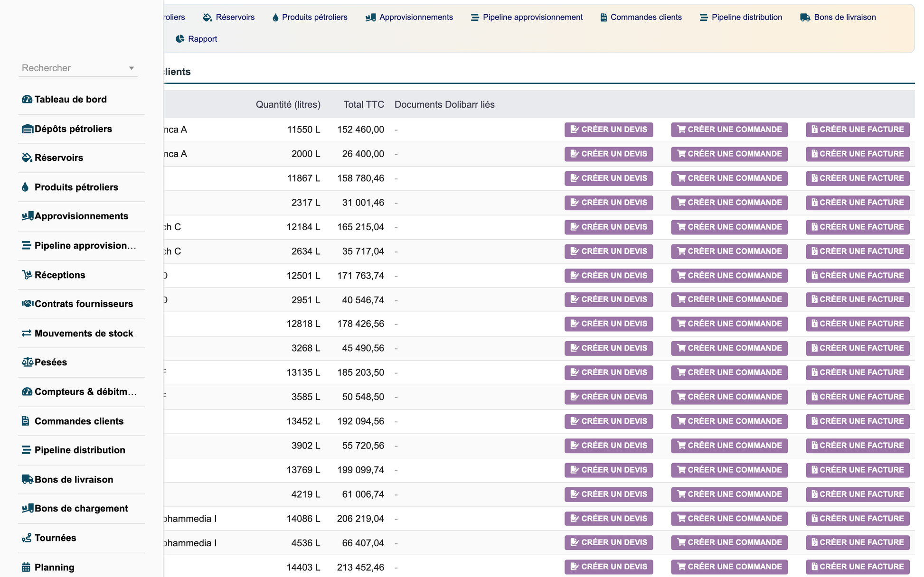Viewport: 924px width, 577px height.
Task: Open the Rechercher dropdown arrow
Action: coord(132,68)
